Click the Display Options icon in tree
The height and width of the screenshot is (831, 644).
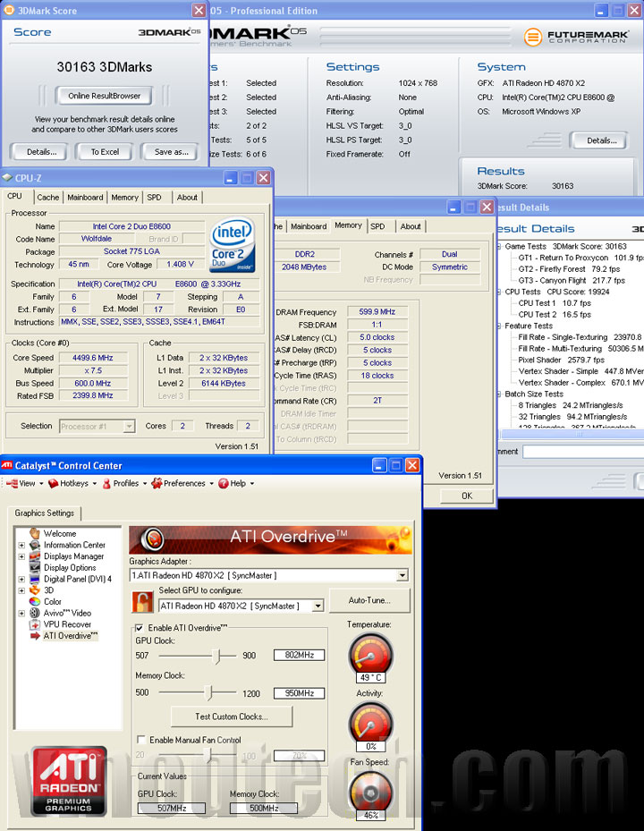point(35,568)
